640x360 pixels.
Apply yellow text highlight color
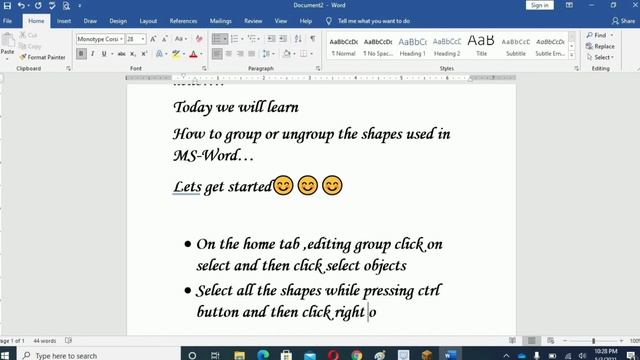click(176, 54)
